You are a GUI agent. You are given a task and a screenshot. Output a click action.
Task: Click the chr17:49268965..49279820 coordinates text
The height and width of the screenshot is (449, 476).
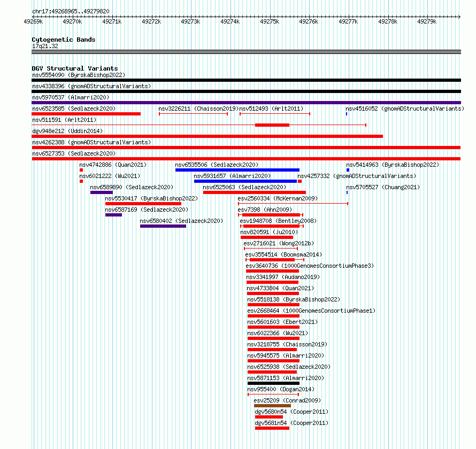click(x=71, y=11)
